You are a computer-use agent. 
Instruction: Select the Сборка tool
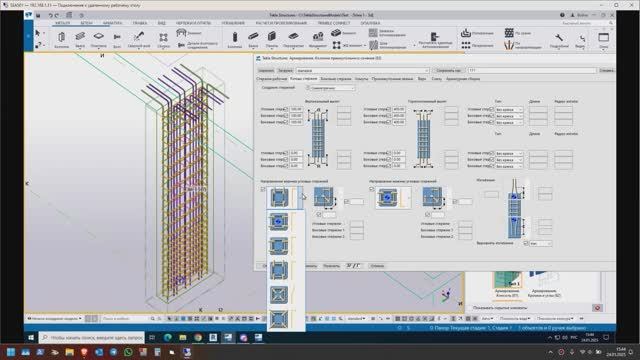click(x=163, y=40)
